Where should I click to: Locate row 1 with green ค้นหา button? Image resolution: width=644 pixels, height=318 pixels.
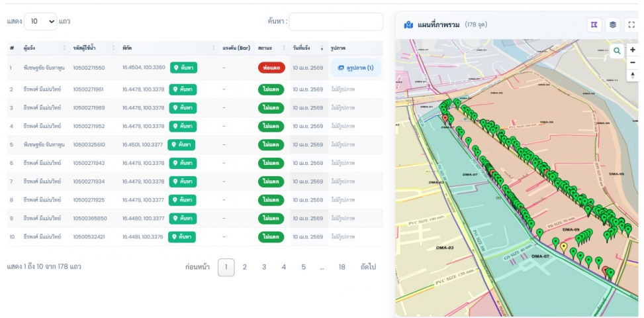click(183, 68)
